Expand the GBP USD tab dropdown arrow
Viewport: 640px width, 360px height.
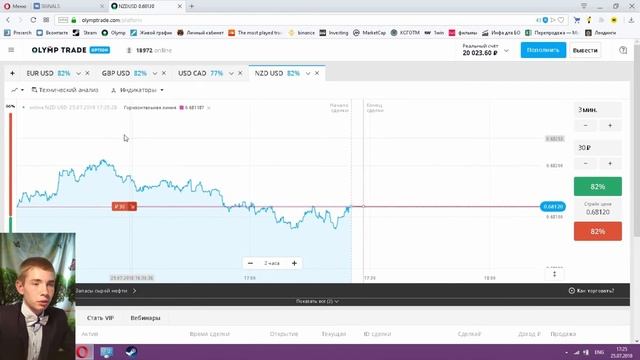155,73
